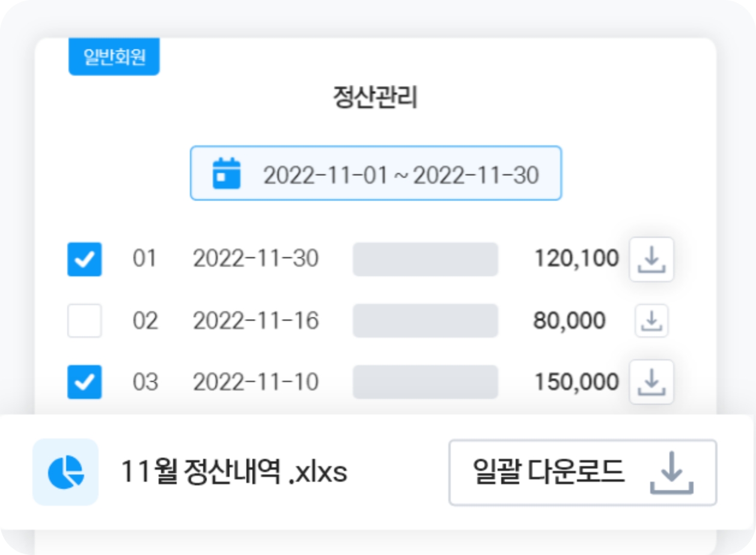Uncheck the checkbox for row 01
Viewport: 756px width, 555px height.
(84, 259)
